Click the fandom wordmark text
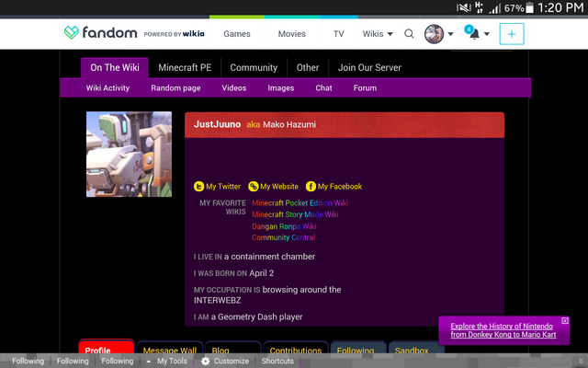588x368 pixels. pos(109,33)
